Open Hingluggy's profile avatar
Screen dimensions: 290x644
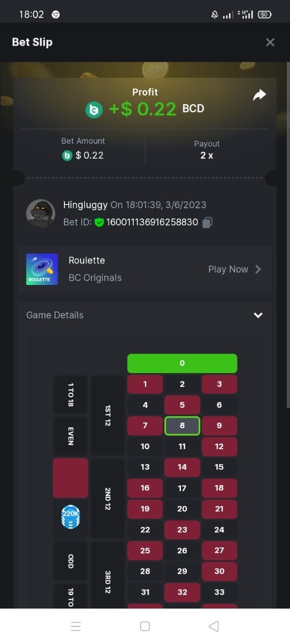41,213
